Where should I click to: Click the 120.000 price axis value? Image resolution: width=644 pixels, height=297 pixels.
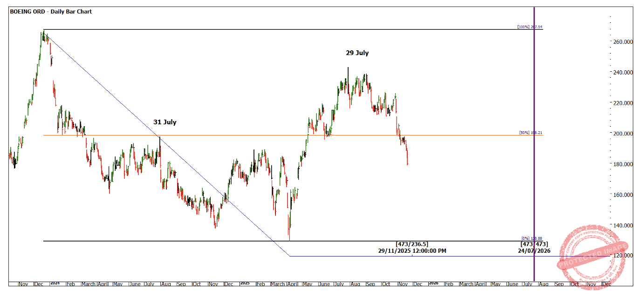click(622, 256)
